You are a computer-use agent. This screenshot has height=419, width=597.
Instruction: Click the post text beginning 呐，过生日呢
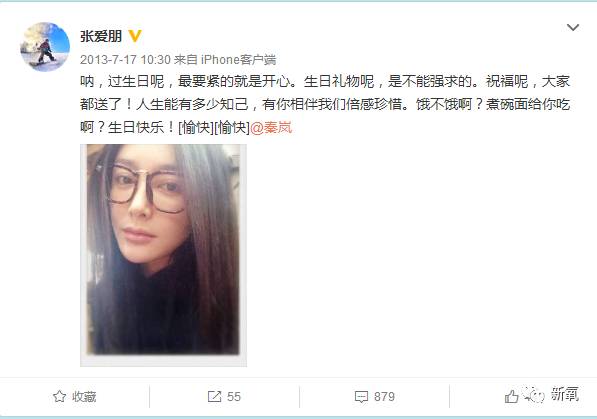325,104
